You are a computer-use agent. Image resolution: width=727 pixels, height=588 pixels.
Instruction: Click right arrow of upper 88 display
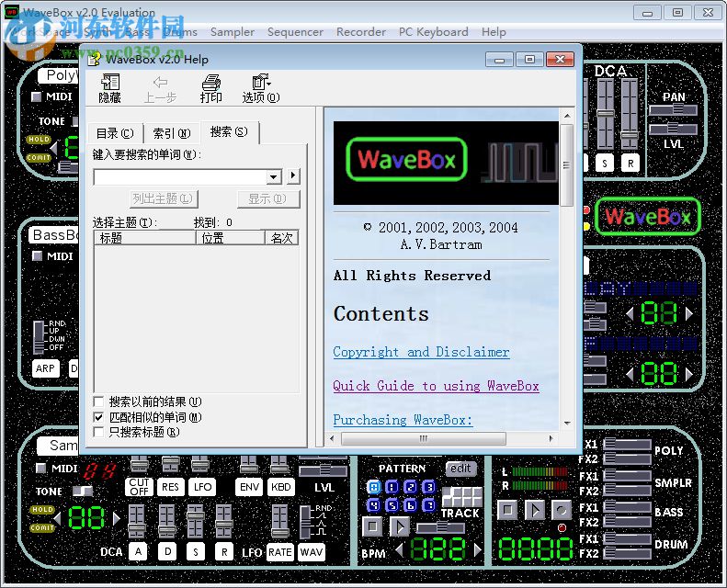[689, 313]
